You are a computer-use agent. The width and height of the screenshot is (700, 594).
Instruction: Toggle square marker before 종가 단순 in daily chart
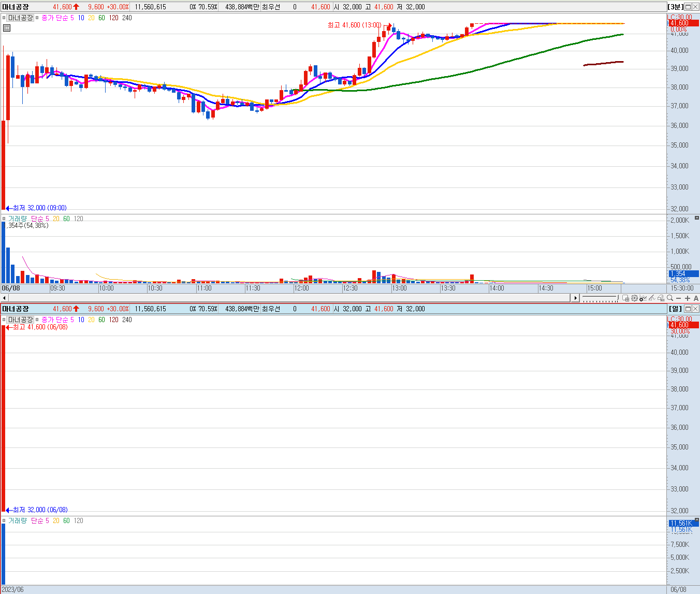37,320
